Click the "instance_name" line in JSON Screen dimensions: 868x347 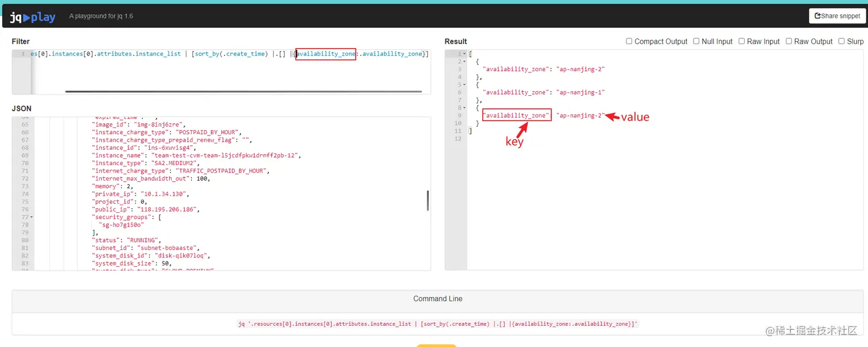[196, 155]
